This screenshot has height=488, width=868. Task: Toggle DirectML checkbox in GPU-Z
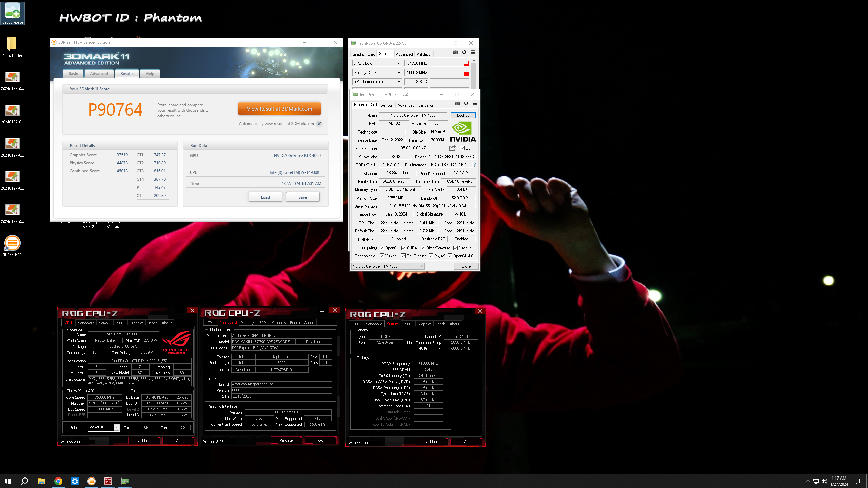[x=456, y=248]
